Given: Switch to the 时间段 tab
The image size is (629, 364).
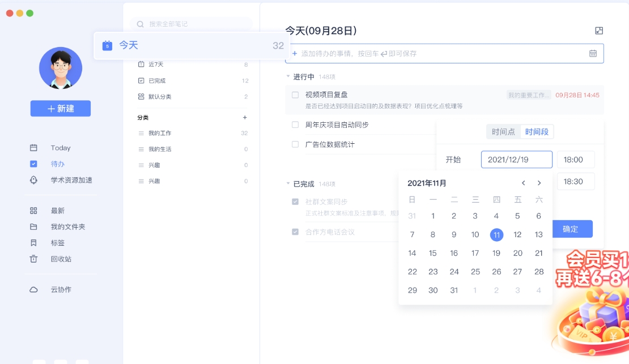Looking at the screenshot, I should click(x=537, y=131).
